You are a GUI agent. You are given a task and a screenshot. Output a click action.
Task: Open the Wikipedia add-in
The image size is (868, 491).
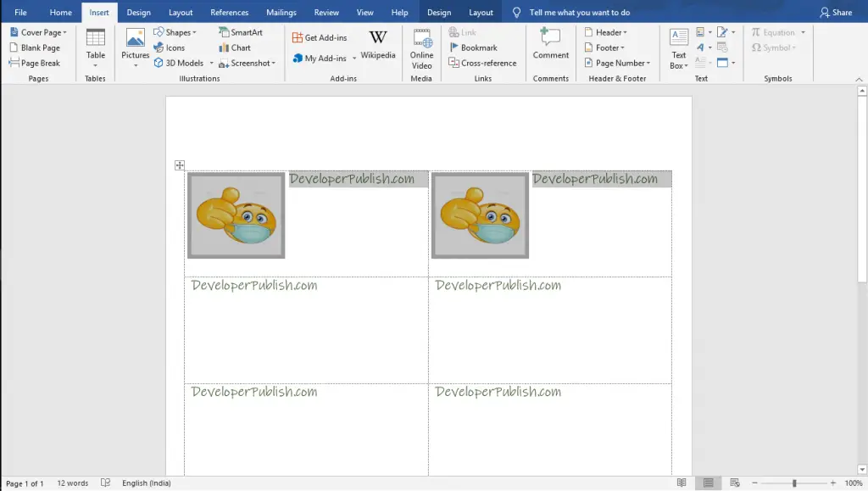click(378, 44)
